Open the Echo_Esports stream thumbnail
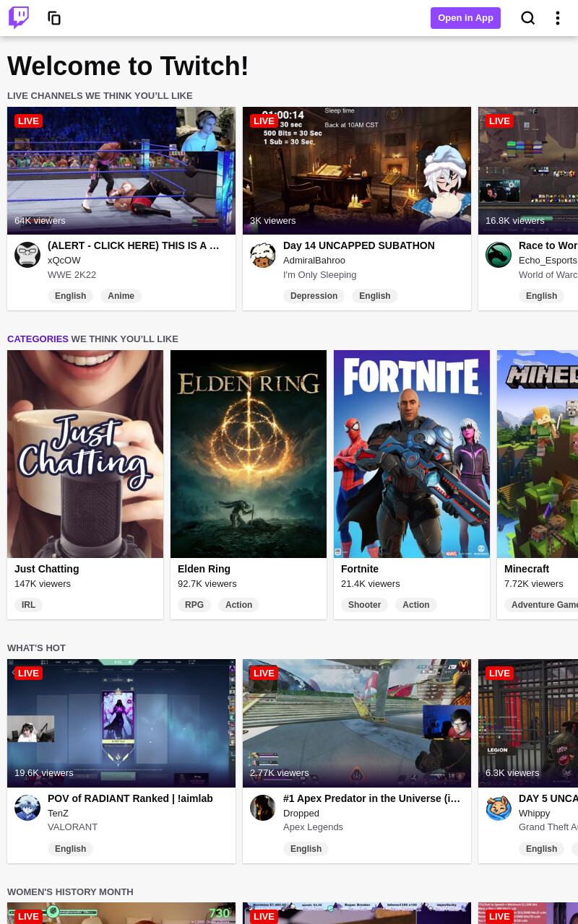Screen dimensions: 578x924 (x=528, y=171)
